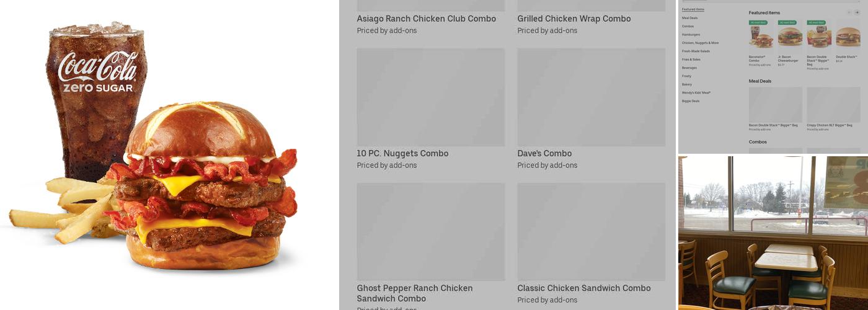The width and height of the screenshot is (868, 310).
Task: Select the Combos category in sidebar
Action: tap(688, 26)
